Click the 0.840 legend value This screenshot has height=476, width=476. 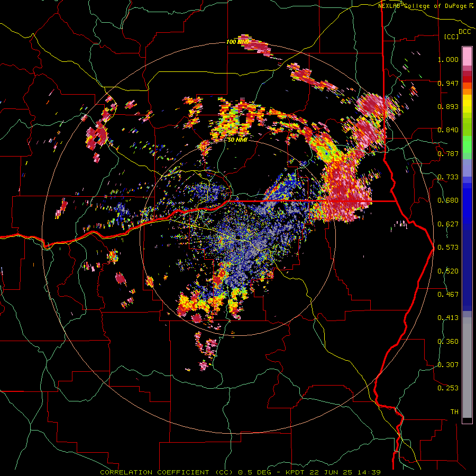tap(448, 130)
